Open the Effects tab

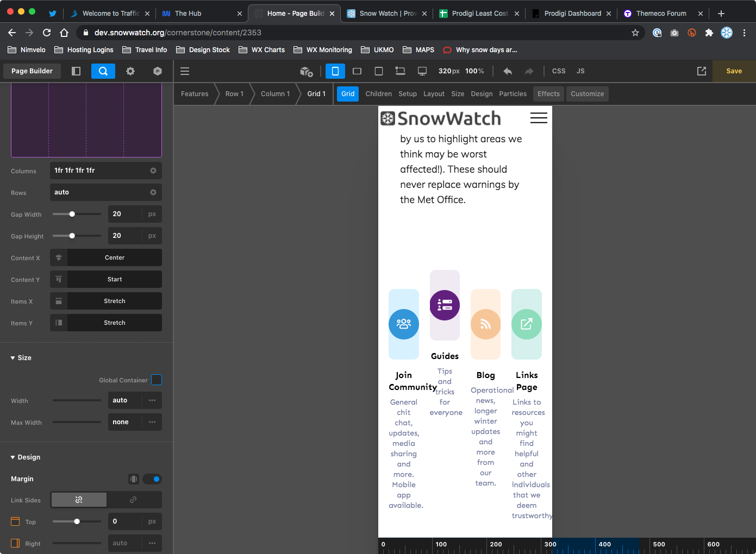(x=548, y=94)
